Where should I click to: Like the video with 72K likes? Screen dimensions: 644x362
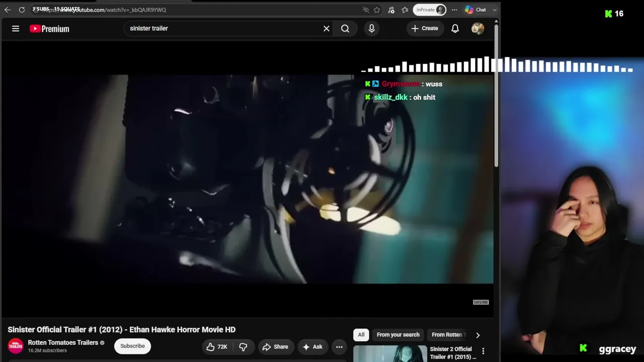pos(217,346)
